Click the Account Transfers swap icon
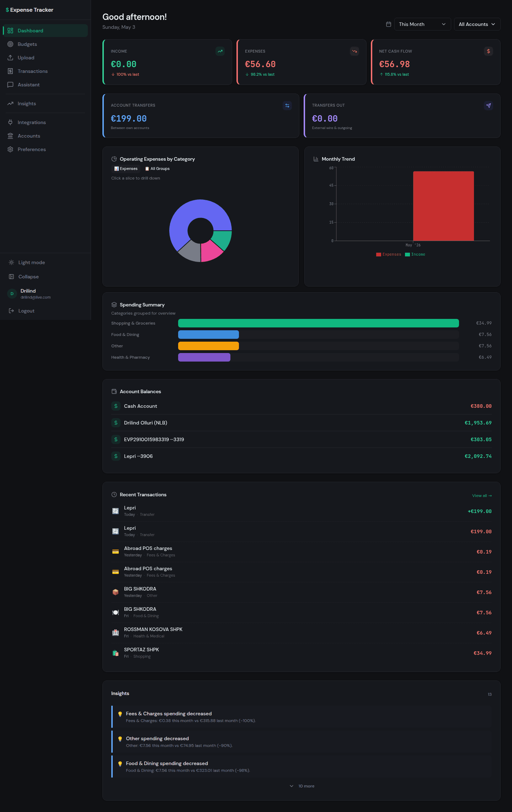Image resolution: width=512 pixels, height=812 pixels. coord(287,106)
